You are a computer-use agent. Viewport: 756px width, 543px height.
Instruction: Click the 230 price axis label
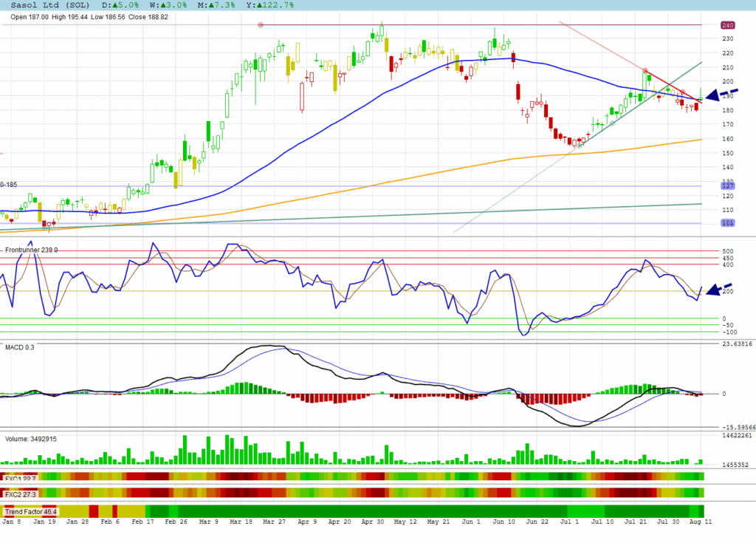pos(727,38)
